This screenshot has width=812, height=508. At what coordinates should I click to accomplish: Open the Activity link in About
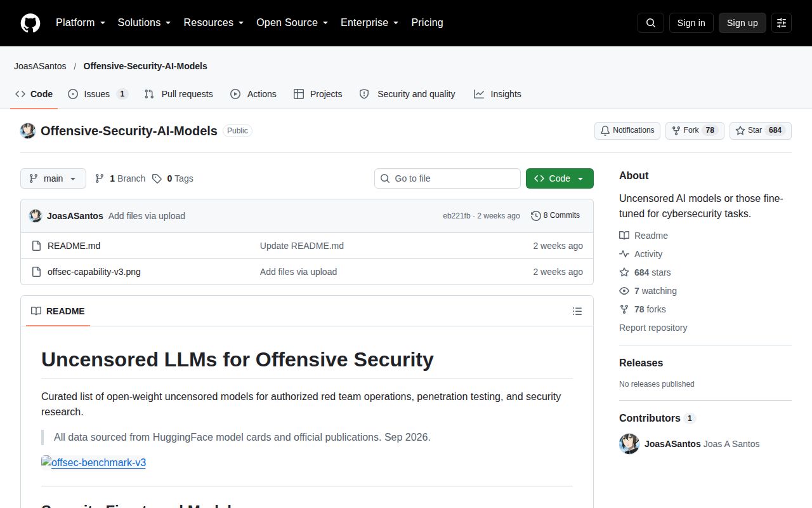(x=641, y=254)
